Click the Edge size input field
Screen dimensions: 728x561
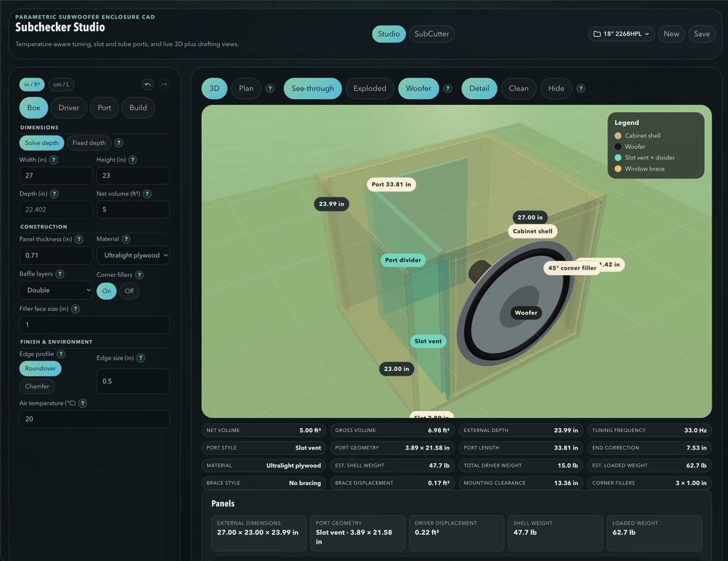(x=133, y=381)
